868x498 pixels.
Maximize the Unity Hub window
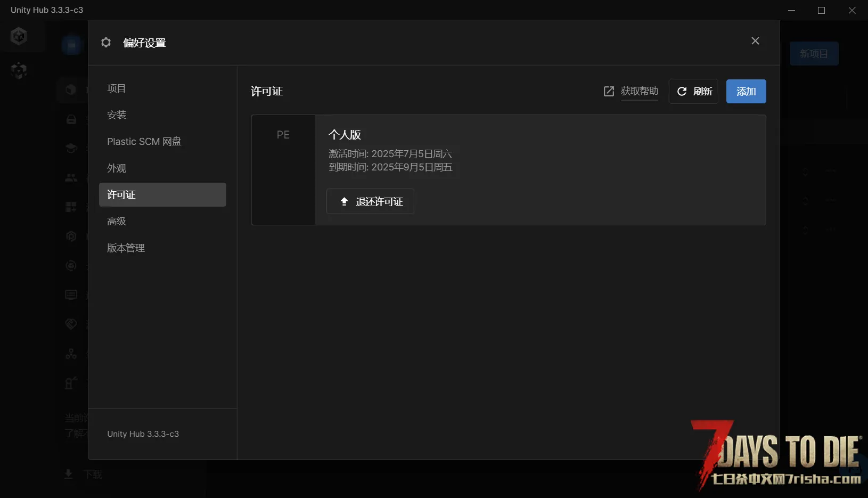[x=821, y=10]
